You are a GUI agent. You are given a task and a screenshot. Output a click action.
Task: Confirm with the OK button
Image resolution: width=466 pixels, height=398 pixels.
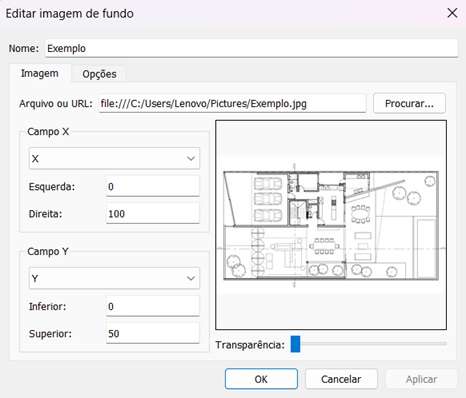[261, 379]
